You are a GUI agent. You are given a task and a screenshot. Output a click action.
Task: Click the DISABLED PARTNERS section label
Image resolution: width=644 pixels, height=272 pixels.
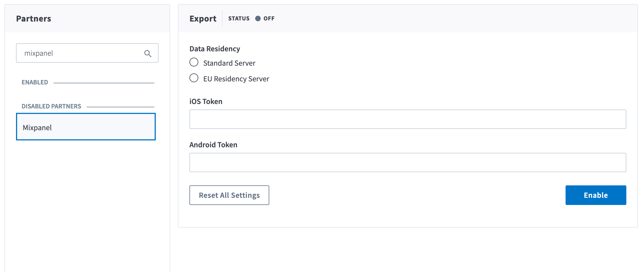51,106
